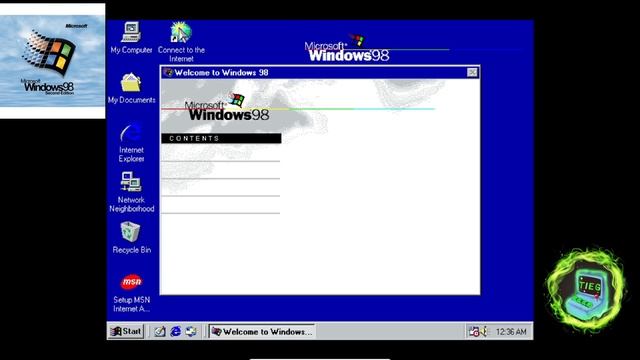Image resolution: width=640 pixels, height=360 pixels.
Task: Launch Internet Explorer from Quick Launch
Action: click(176, 331)
